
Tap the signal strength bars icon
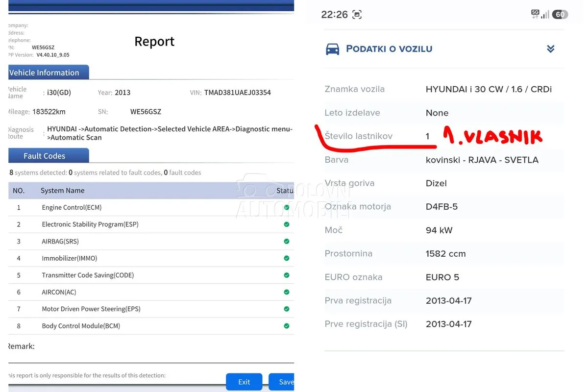point(545,15)
